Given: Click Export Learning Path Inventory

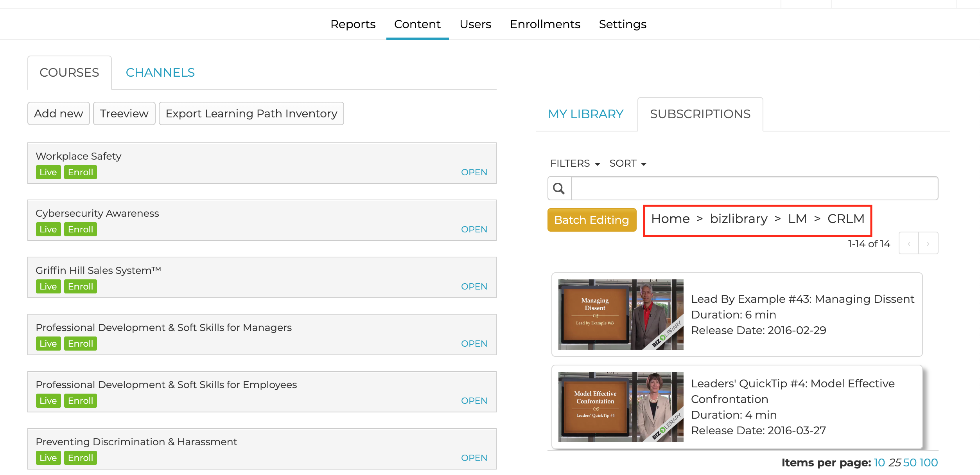Looking at the screenshot, I should pyautogui.click(x=251, y=113).
